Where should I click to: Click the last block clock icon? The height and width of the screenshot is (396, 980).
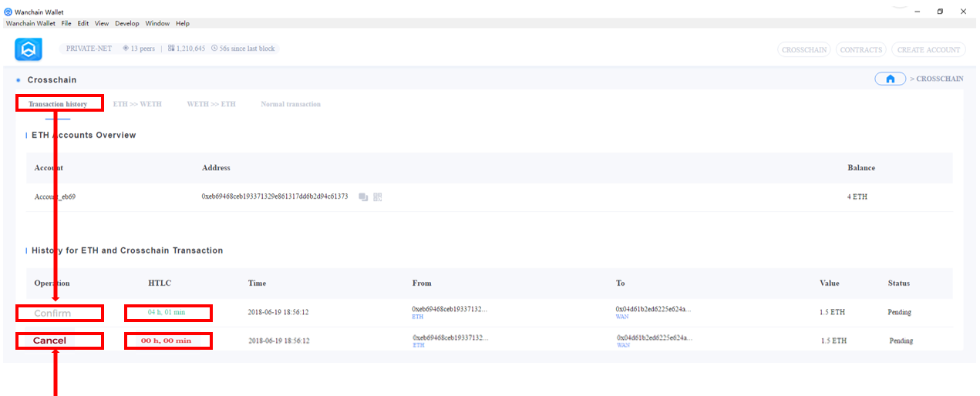214,49
